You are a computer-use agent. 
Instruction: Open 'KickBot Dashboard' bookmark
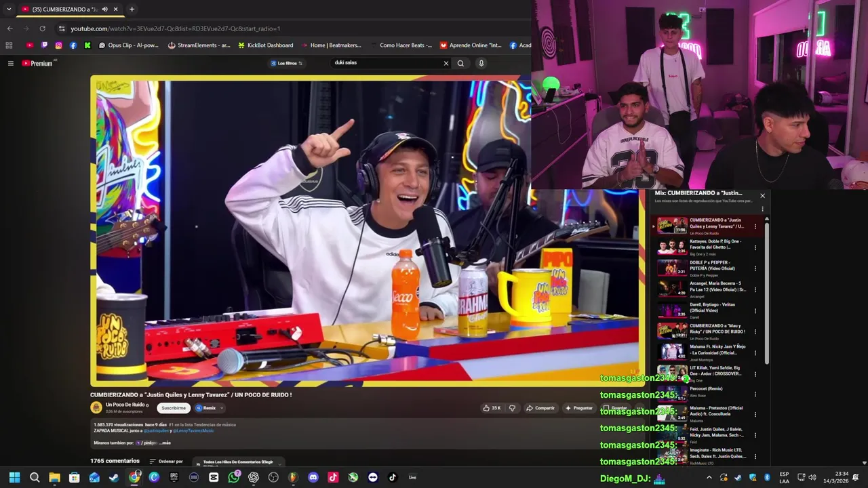click(x=266, y=45)
